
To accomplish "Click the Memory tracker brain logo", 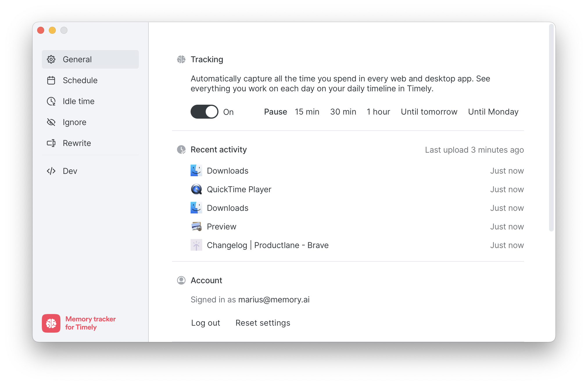I will 51,323.
